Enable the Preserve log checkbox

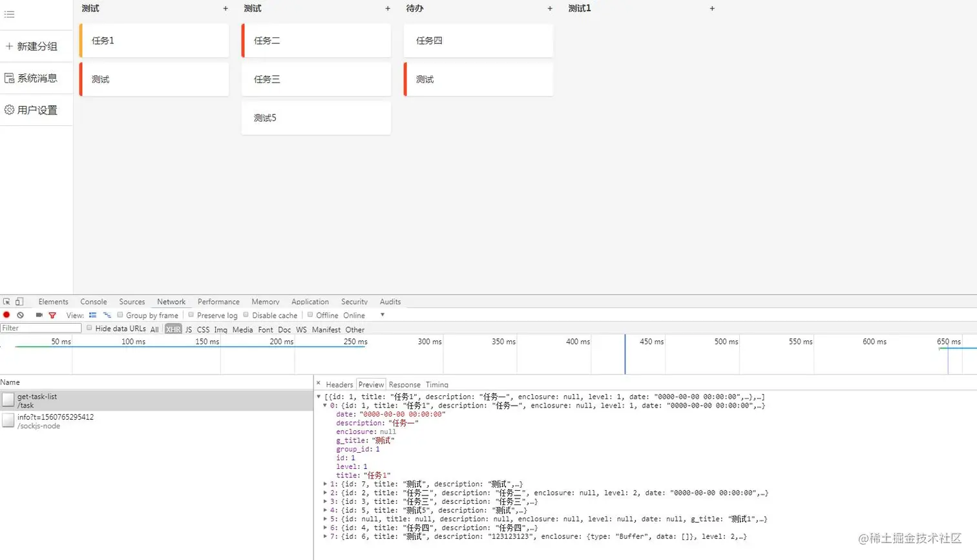coord(191,315)
